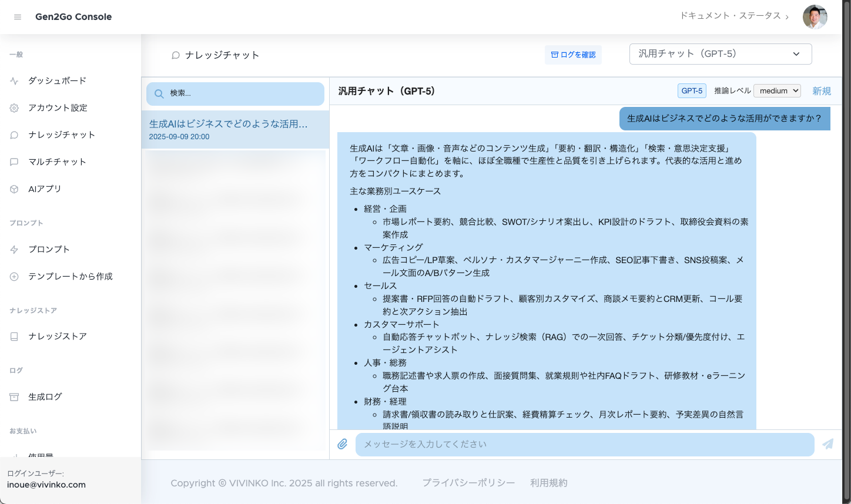Click the paperclip attachment icon
Viewport: 851px width, 504px height.
click(x=343, y=444)
